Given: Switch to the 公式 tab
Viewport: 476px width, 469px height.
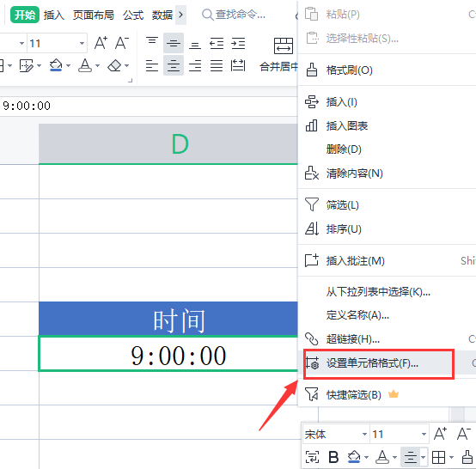Looking at the screenshot, I should 133,15.
